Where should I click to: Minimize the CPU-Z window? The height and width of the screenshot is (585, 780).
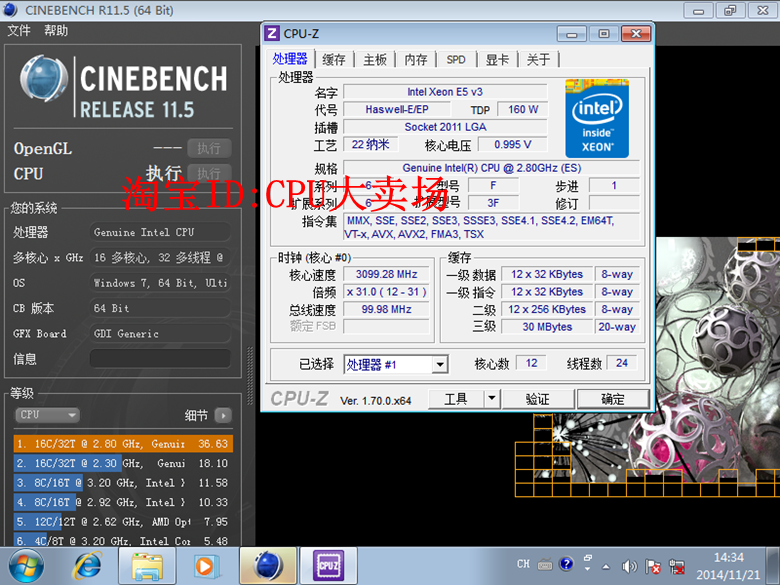point(572,34)
